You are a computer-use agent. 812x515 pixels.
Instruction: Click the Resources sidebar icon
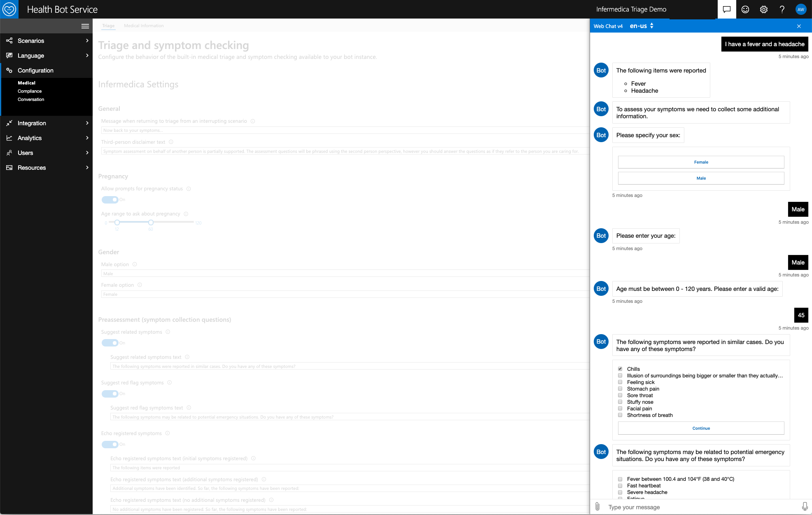pyautogui.click(x=9, y=168)
